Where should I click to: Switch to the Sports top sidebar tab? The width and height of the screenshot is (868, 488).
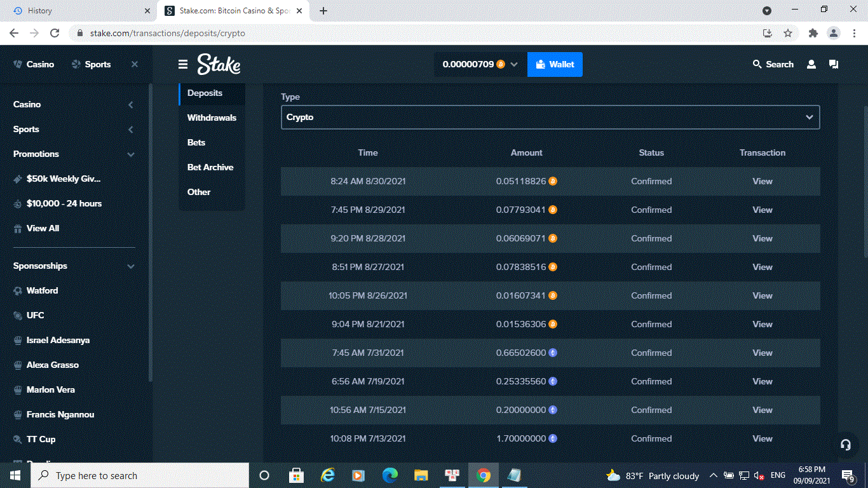point(91,64)
